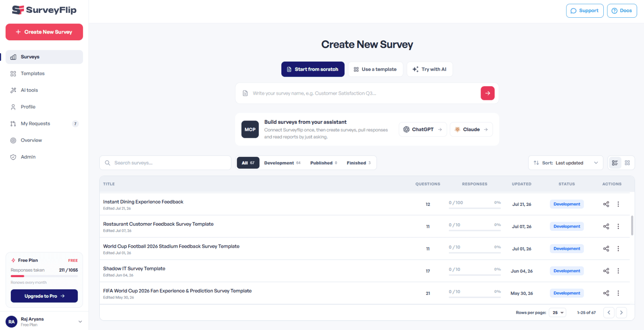Select Try with AI option

click(429, 69)
